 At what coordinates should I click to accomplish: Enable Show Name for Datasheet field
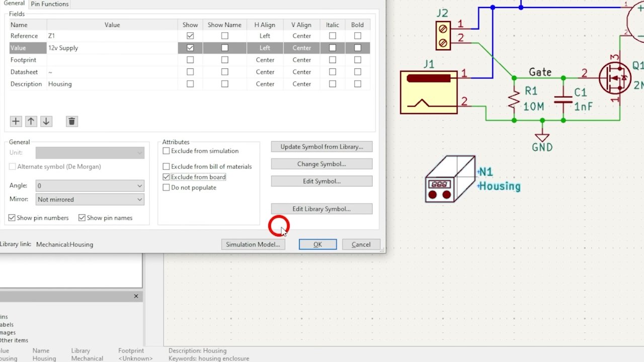(224, 72)
